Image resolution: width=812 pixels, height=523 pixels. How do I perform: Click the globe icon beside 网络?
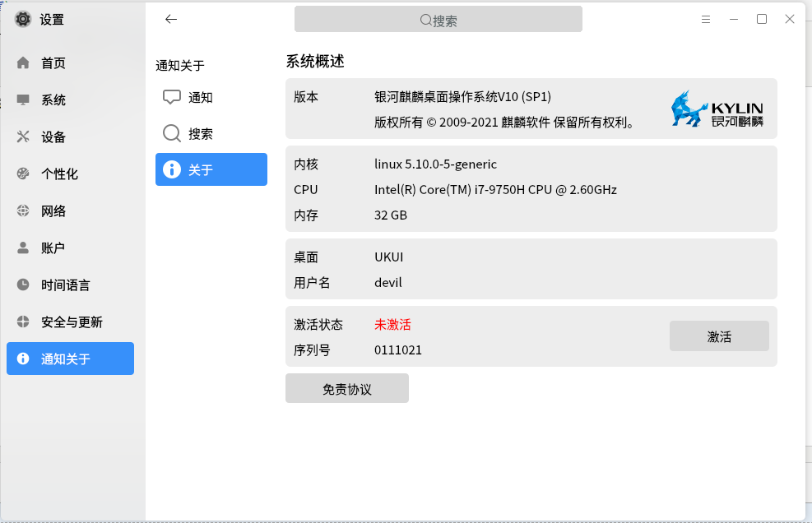point(23,211)
